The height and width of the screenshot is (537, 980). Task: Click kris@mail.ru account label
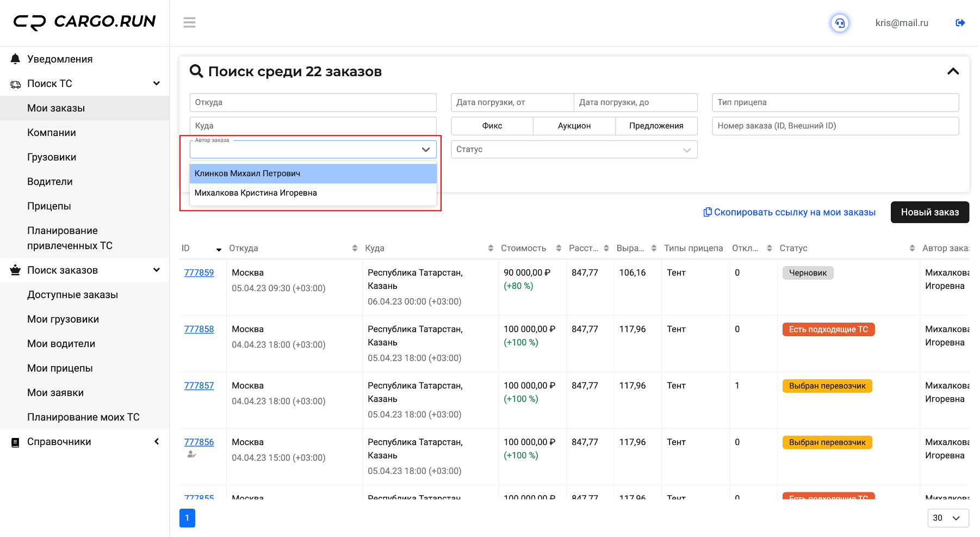[x=902, y=23]
